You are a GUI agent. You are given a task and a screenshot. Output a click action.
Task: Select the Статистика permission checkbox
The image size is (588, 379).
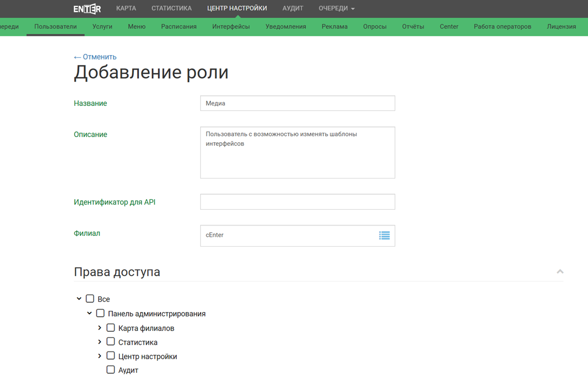click(x=111, y=342)
